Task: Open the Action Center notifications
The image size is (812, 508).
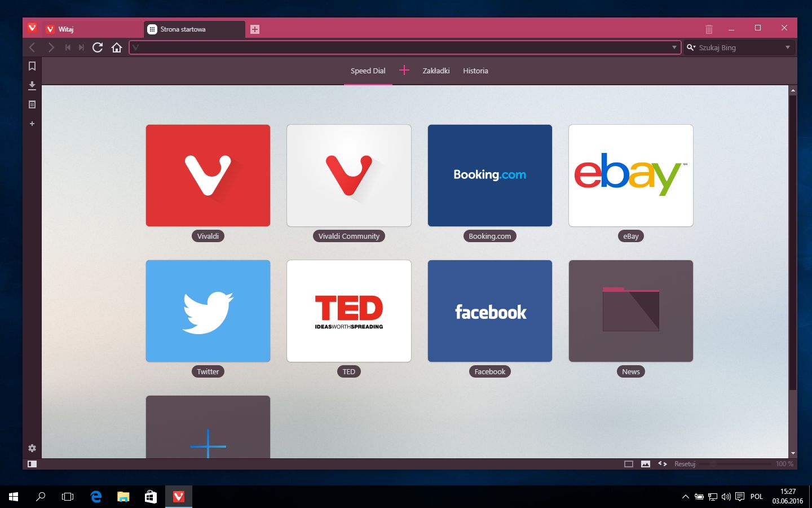Action: click(x=740, y=497)
